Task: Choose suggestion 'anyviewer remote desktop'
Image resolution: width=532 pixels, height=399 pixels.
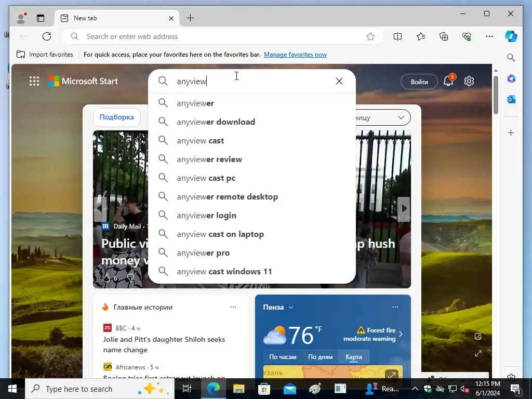Action: [x=252, y=197]
